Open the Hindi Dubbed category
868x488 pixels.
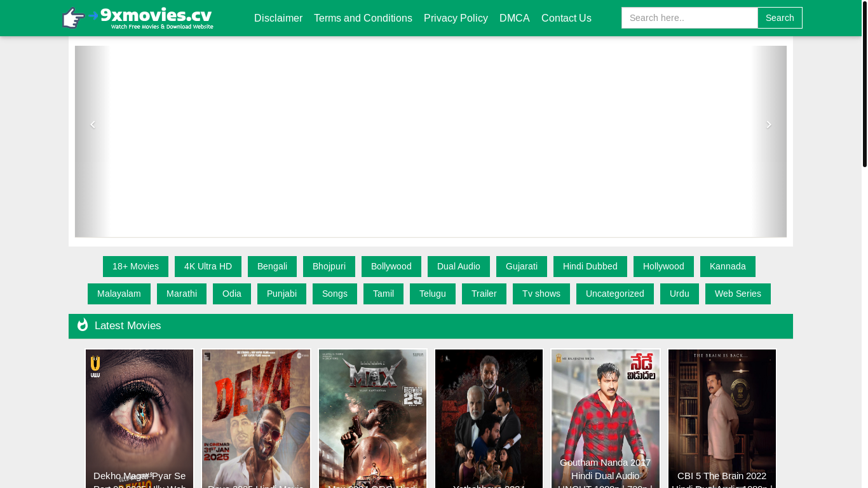(x=590, y=266)
